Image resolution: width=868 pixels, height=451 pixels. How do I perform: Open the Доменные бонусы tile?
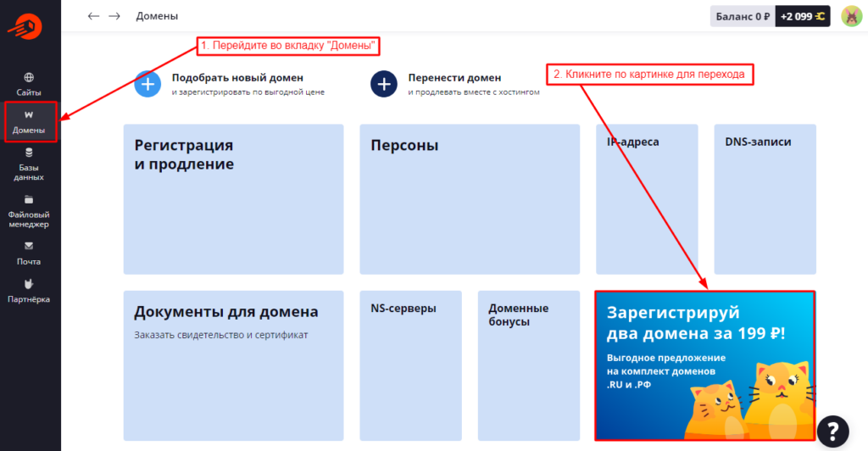529,365
